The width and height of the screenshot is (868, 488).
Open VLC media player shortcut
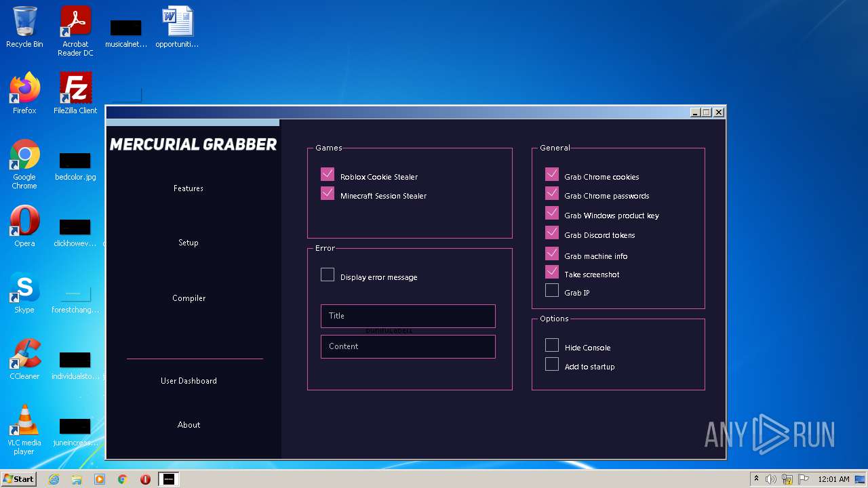(x=24, y=430)
